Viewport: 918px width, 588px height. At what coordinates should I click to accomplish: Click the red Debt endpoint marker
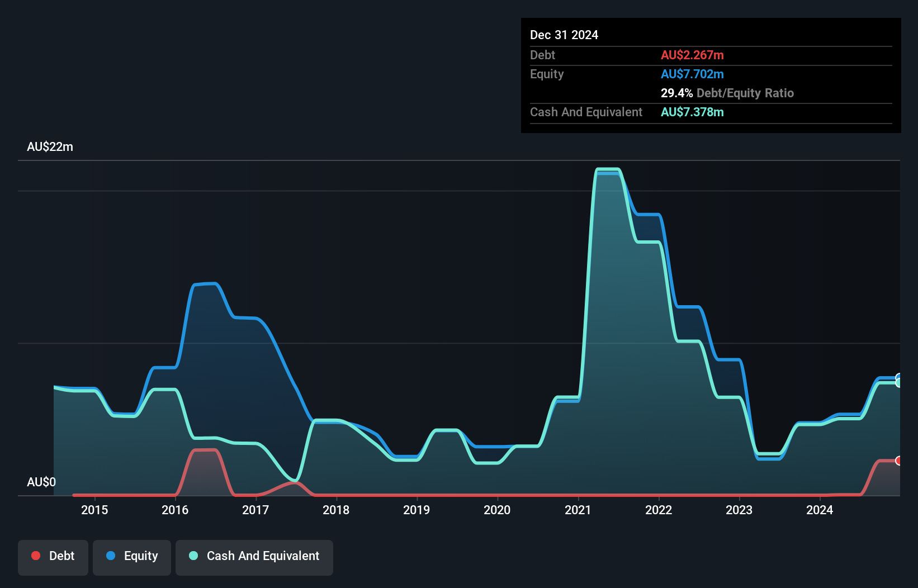[899, 461]
